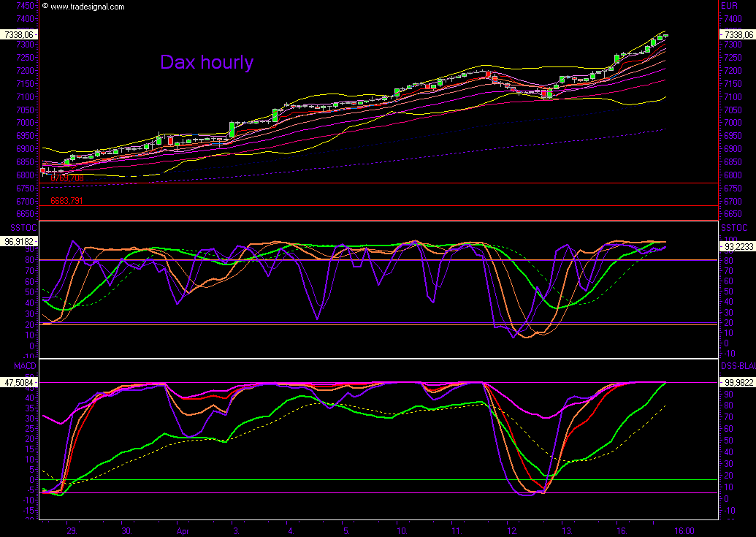Click -10 on the left MACD axis
756x537 pixels.
click(x=28, y=500)
